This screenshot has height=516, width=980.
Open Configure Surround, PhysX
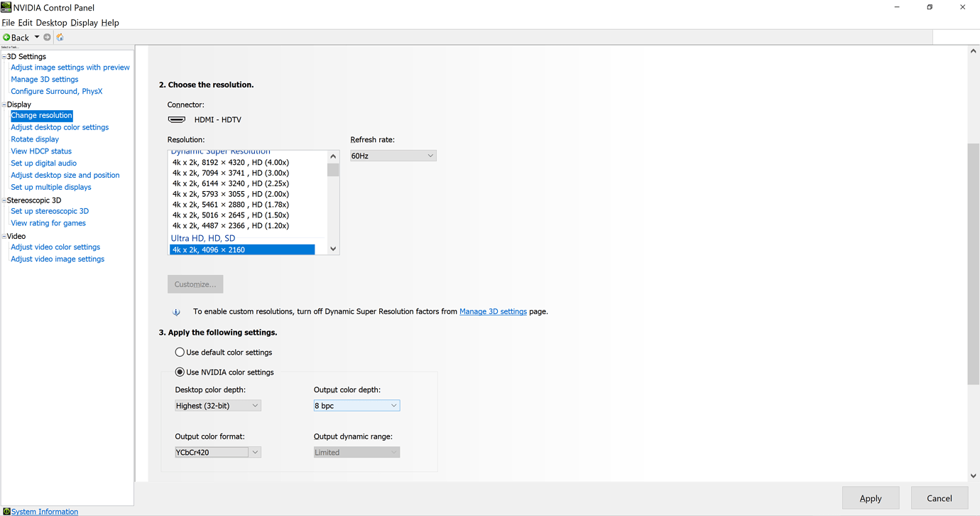(x=57, y=92)
